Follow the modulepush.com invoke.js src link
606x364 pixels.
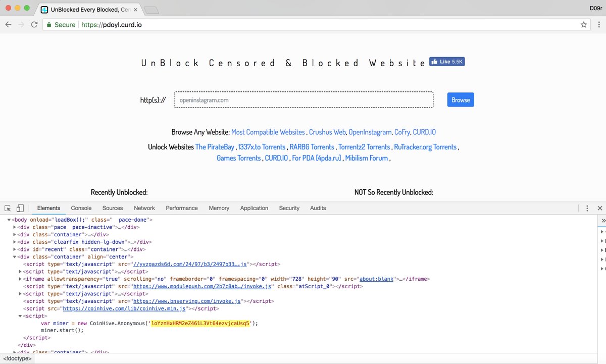pos(203,286)
